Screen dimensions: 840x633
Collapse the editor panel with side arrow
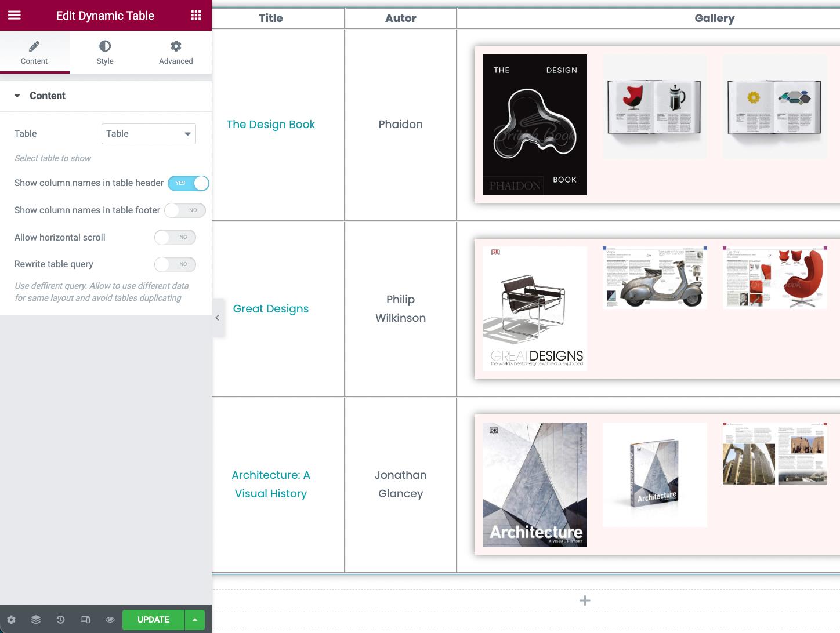click(218, 318)
